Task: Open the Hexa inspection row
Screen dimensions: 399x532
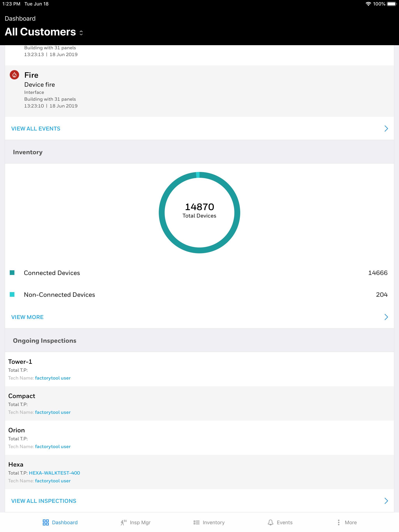Action: (x=199, y=472)
